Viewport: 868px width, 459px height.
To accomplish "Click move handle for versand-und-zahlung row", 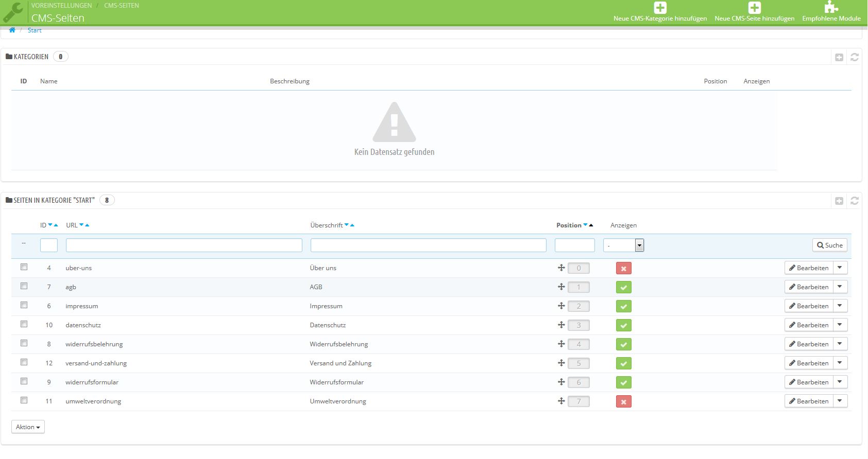I will pos(561,363).
